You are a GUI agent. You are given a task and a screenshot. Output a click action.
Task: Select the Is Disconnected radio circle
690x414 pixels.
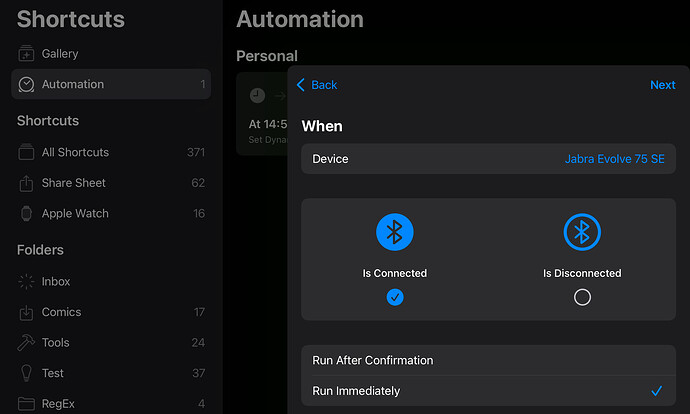click(x=582, y=297)
